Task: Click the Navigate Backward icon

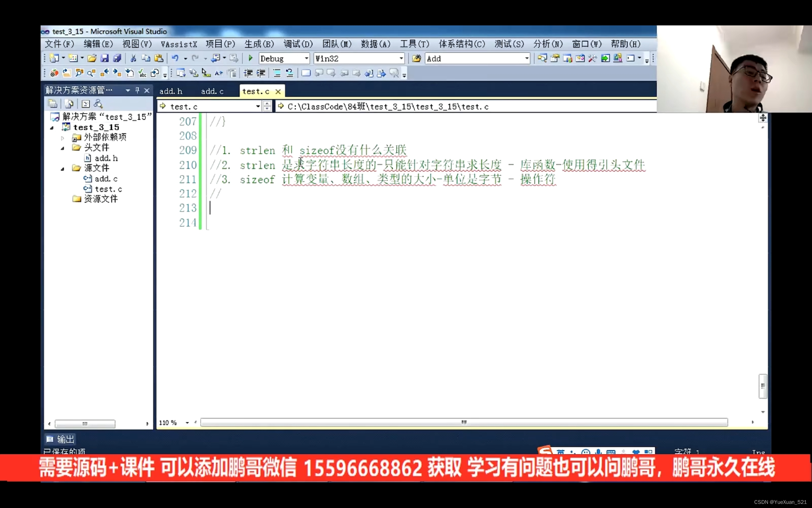Action: click(x=215, y=58)
